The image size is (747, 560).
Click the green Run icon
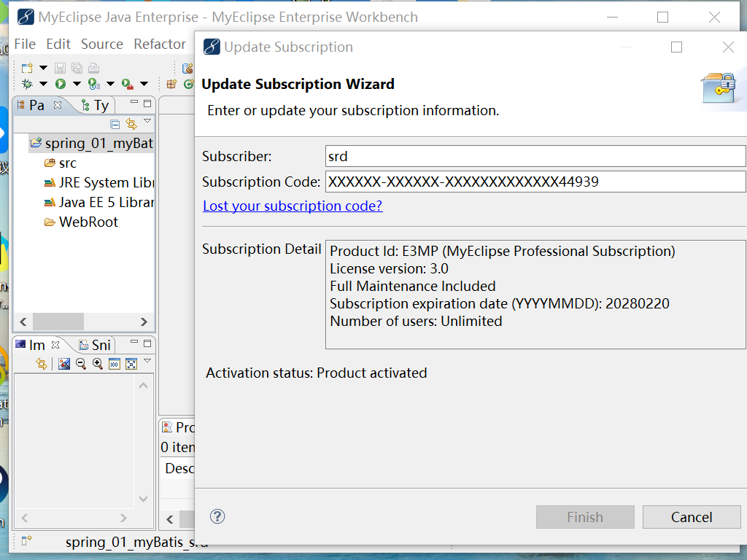pyautogui.click(x=61, y=85)
